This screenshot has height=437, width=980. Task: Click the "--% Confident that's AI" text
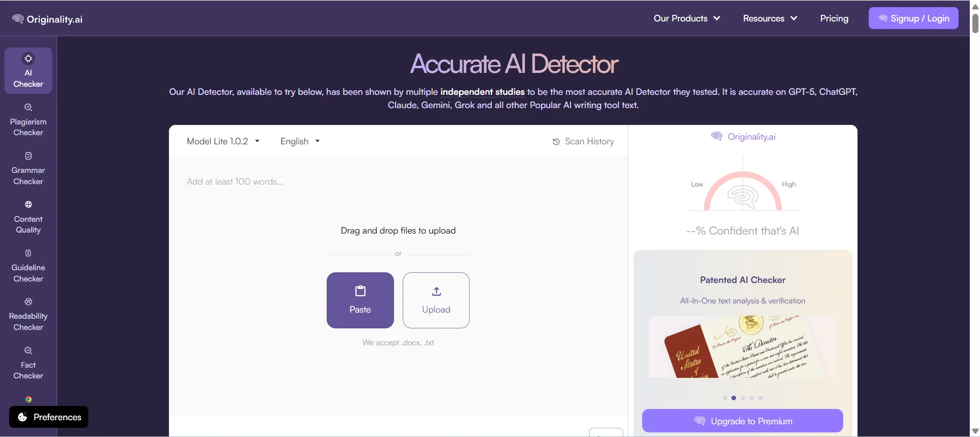pyautogui.click(x=743, y=231)
